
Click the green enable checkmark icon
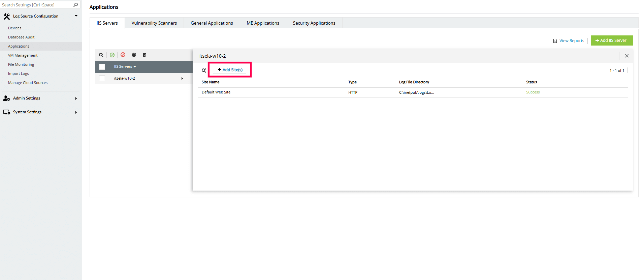point(112,55)
